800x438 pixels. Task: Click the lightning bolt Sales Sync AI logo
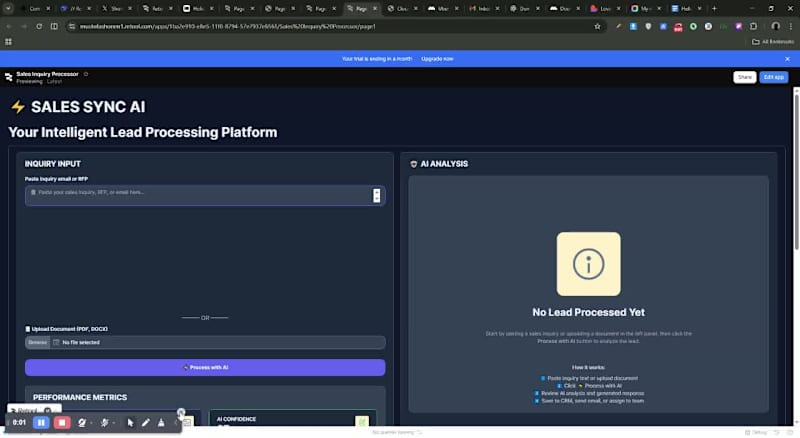pyautogui.click(x=18, y=107)
